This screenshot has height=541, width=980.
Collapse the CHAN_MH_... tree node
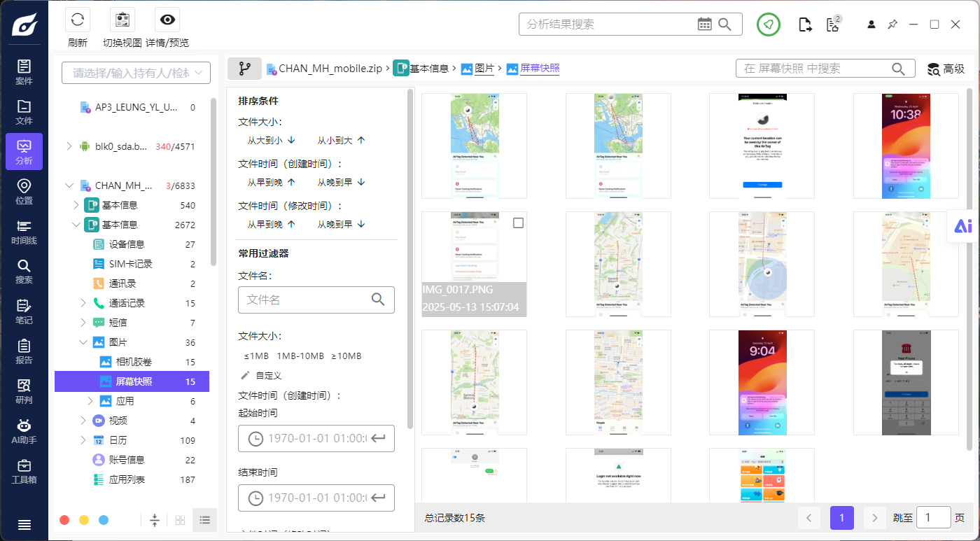[x=69, y=185]
